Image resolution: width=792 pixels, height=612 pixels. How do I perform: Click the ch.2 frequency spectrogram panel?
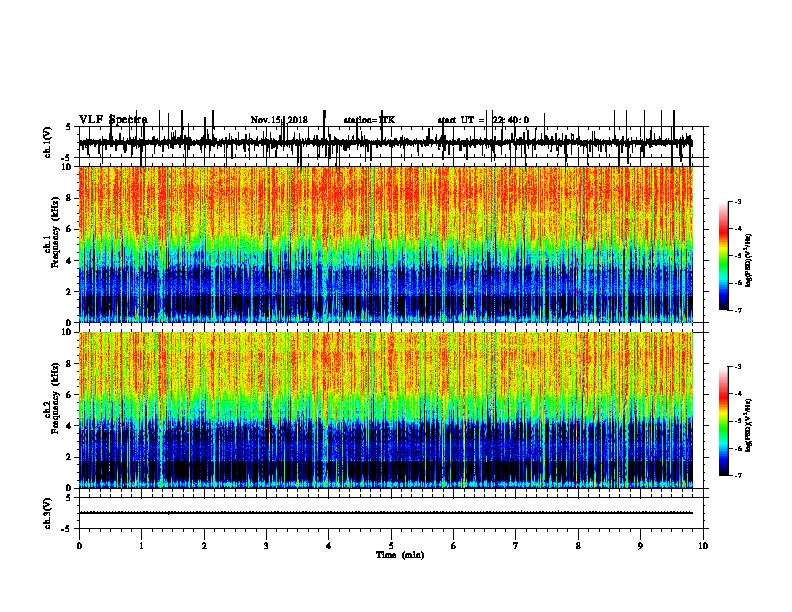(391, 410)
